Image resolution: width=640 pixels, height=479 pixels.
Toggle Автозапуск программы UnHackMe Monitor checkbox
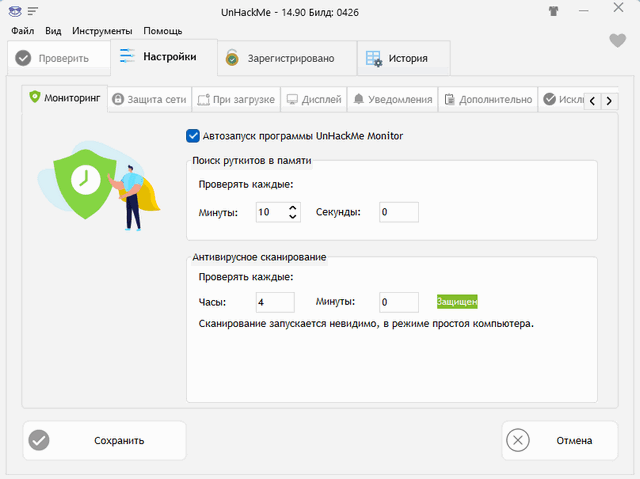[x=193, y=136]
